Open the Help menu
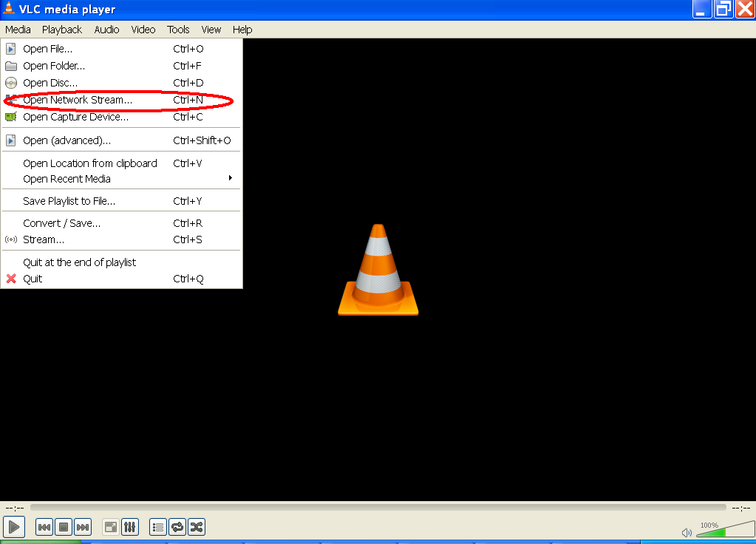756x544 pixels. (x=242, y=30)
